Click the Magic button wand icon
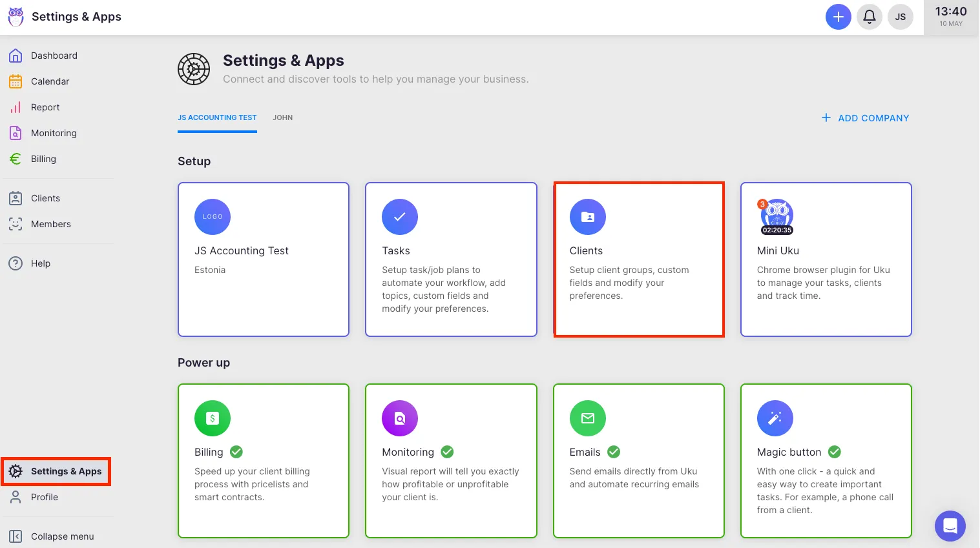The height and width of the screenshot is (548, 980). (x=775, y=418)
